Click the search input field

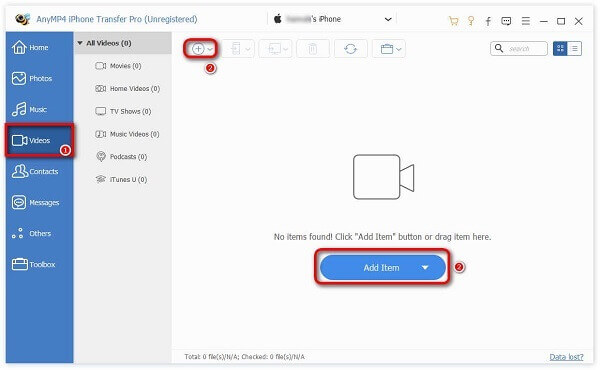(519, 49)
